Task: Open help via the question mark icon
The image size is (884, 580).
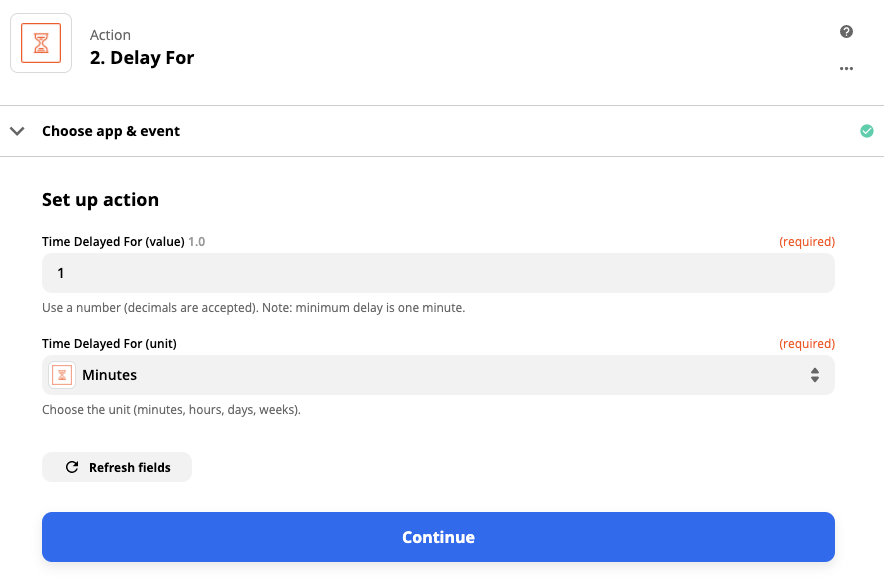Action: (x=846, y=32)
